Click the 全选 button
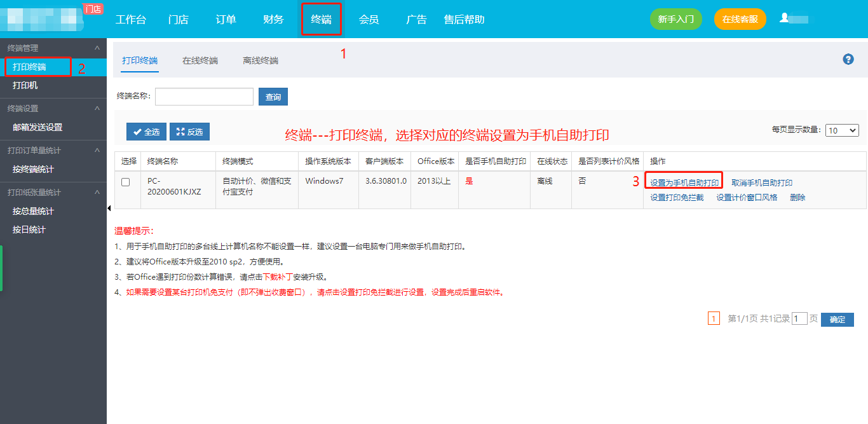Screen dimensions: 868x424 coord(146,132)
